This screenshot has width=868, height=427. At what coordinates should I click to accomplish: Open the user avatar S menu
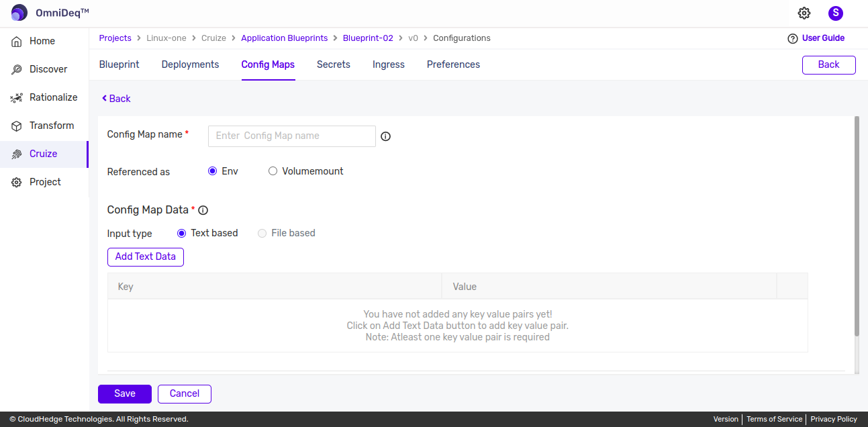tap(836, 13)
